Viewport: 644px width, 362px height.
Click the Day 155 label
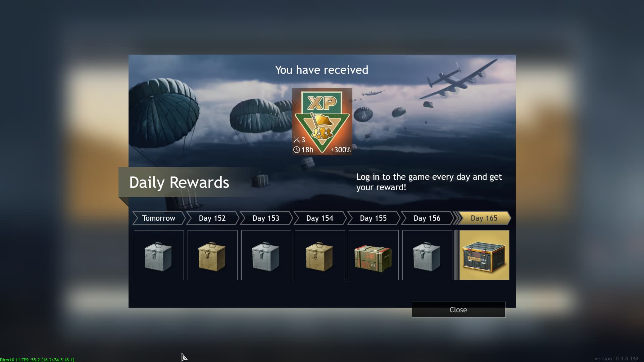tap(374, 218)
